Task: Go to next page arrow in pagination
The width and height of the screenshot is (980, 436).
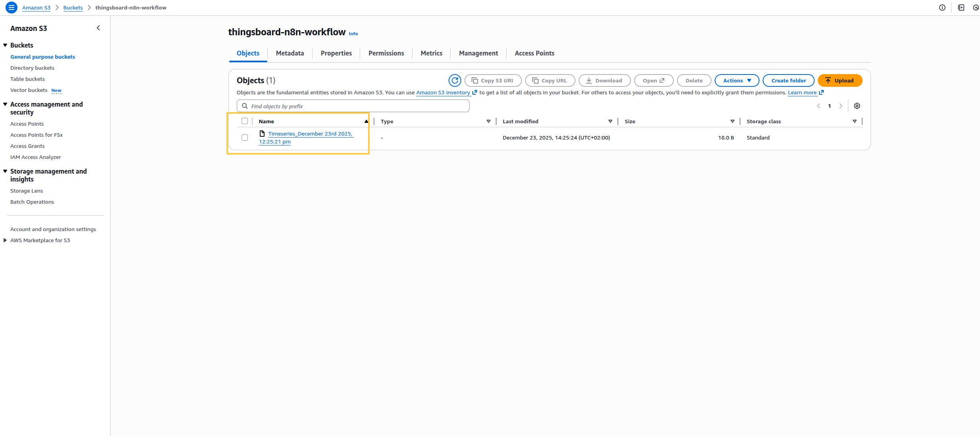Action: [840, 106]
